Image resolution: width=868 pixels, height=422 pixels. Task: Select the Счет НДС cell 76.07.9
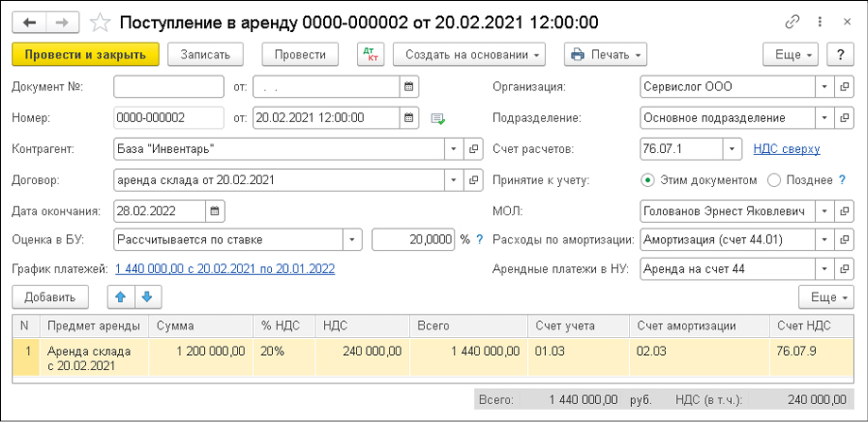(x=811, y=357)
